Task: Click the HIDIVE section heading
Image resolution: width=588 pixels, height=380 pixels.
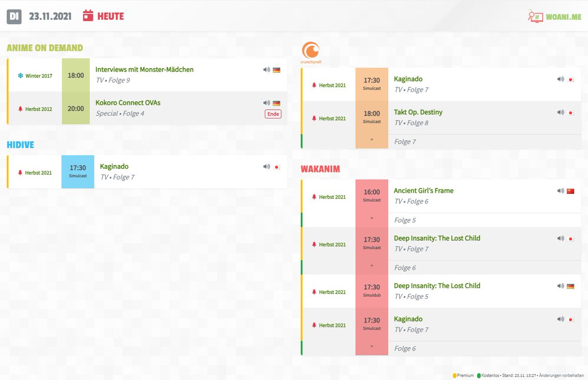Action: pyautogui.click(x=20, y=144)
